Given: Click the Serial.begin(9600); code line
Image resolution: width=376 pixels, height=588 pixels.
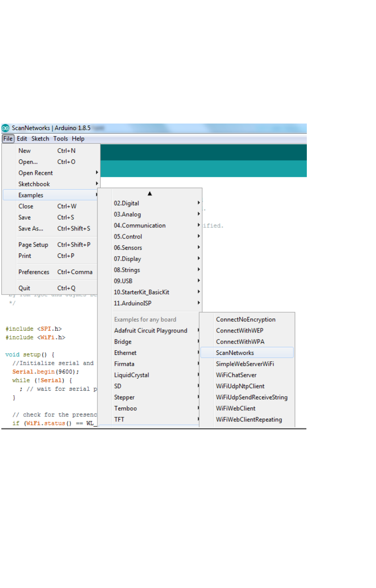Looking at the screenshot, I should [x=45, y=372].
